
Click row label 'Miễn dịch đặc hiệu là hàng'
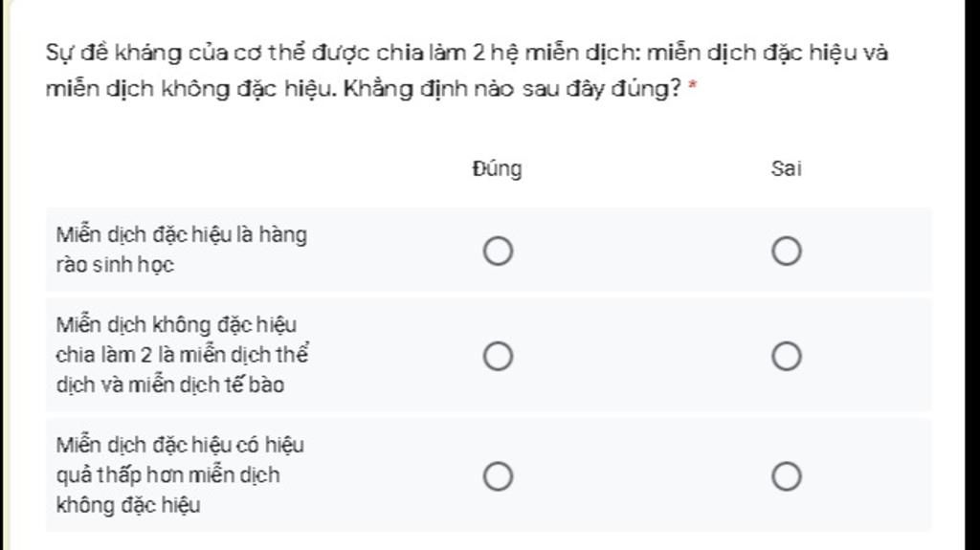pos(181,235)
